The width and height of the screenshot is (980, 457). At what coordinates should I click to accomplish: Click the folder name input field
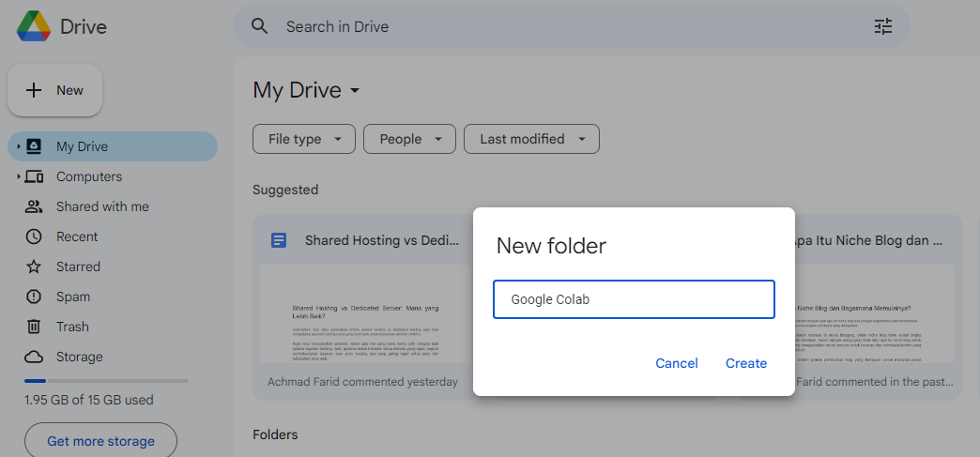tap(634, 299)
